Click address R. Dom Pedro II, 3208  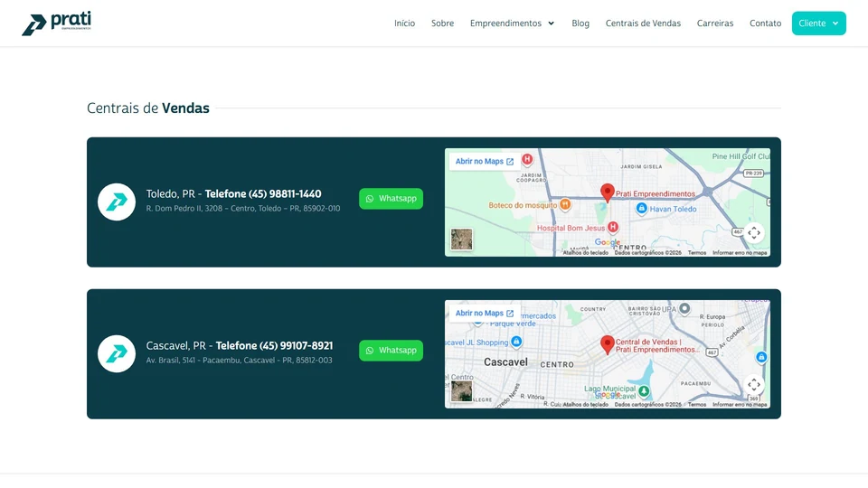243,209
